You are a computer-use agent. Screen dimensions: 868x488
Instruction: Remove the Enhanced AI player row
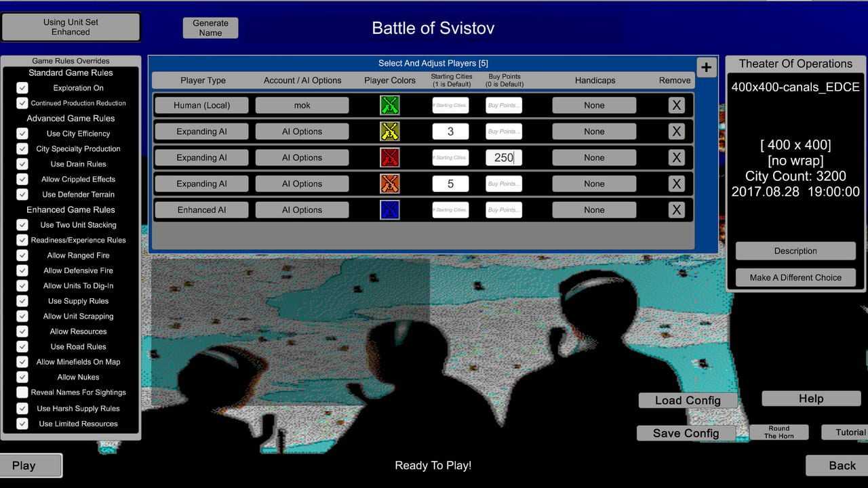point(676,210)
